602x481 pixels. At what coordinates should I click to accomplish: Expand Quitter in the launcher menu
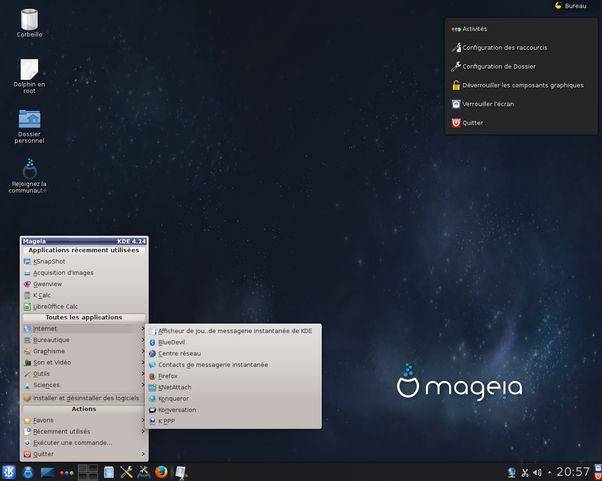click(84, 454)
